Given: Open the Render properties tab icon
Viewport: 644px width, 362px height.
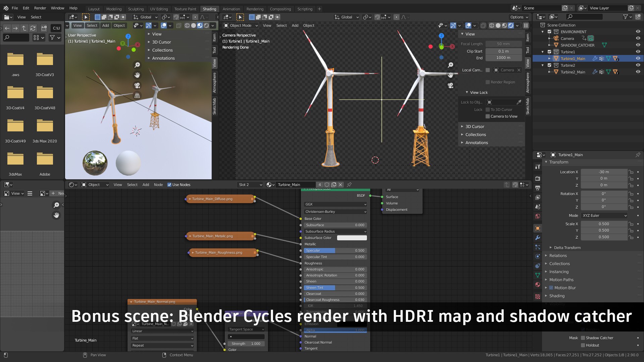Looking at the screenshot, I should [538, 178].
